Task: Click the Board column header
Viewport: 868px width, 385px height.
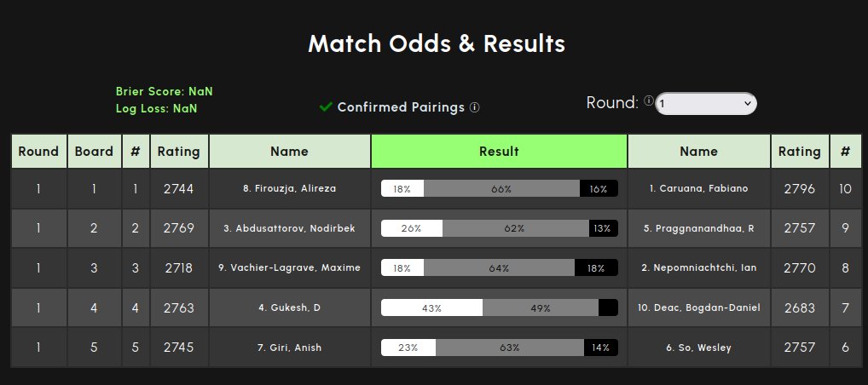Action: (x=94, y=152)
